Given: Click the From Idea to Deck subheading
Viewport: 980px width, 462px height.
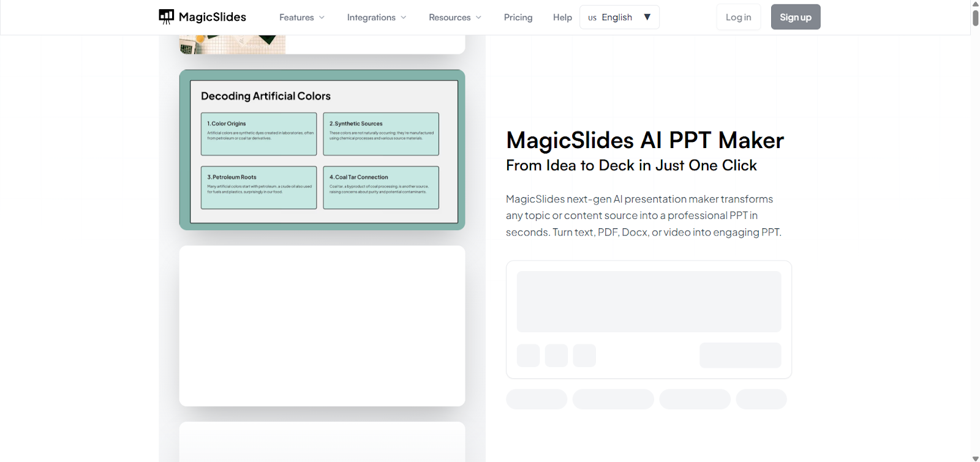Looking at the screenshot, I should click(631, 165).
